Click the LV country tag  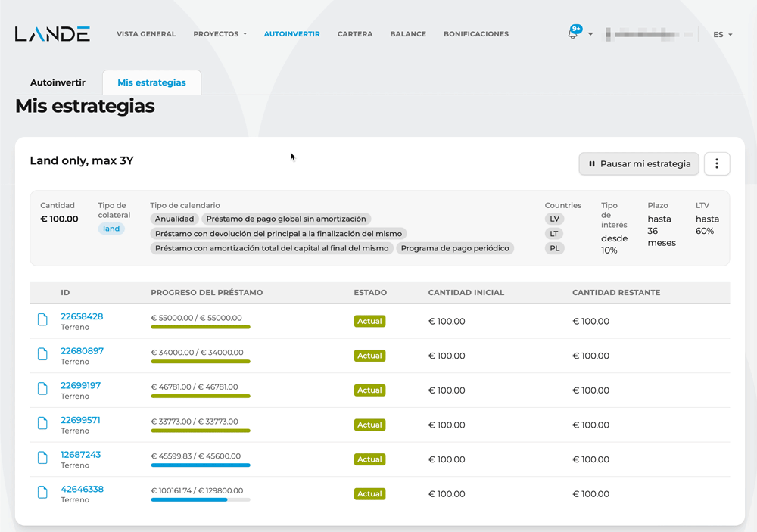pos(554,219)
